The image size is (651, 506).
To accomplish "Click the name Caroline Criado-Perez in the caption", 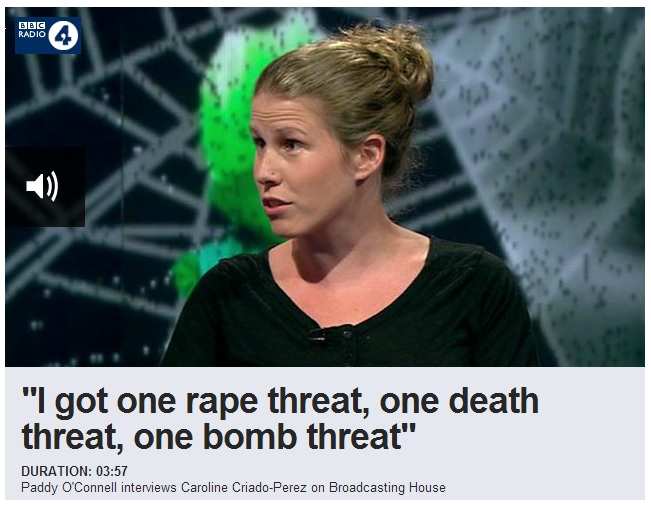I will (244, 487).
